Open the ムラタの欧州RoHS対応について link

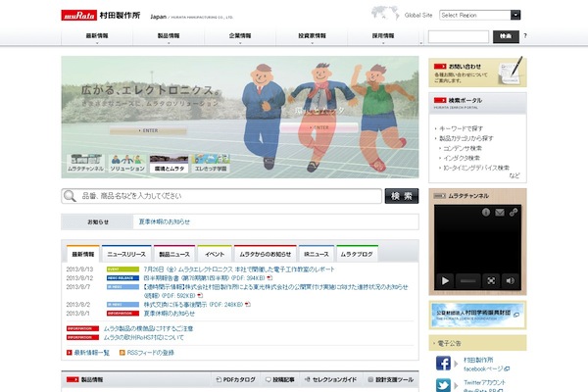(x=144, y=337)
